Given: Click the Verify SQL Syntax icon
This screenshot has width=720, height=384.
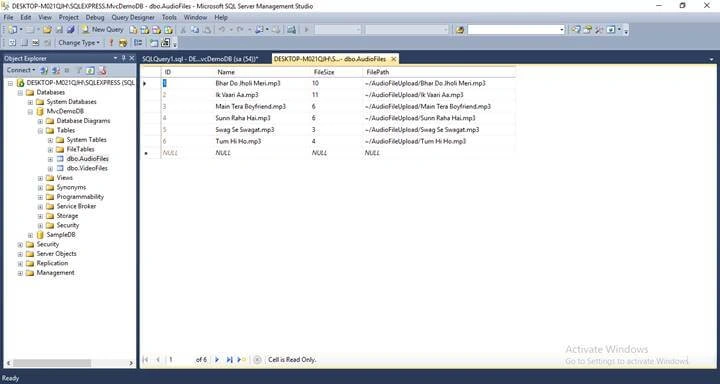Looking at the screenshot, I should [123, 43].
